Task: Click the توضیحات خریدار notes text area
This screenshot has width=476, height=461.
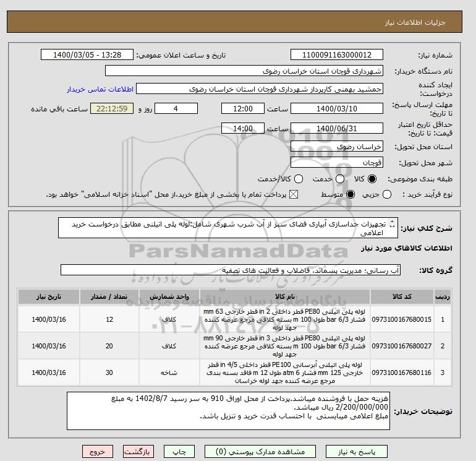Action: 228,411
